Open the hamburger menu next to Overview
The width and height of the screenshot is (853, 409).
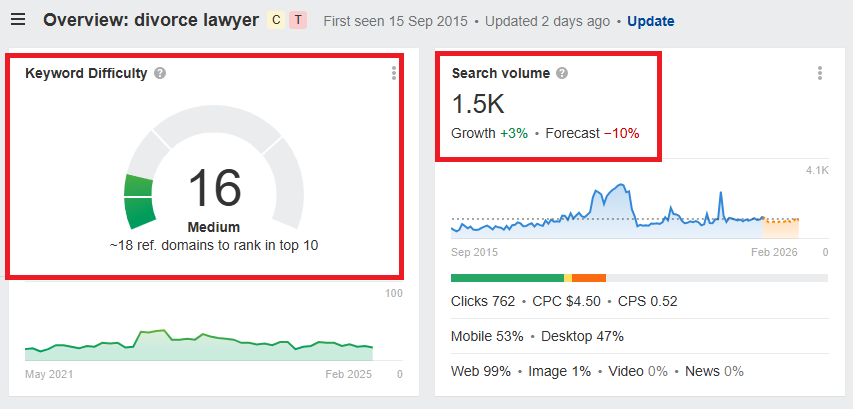click(18, 20)
